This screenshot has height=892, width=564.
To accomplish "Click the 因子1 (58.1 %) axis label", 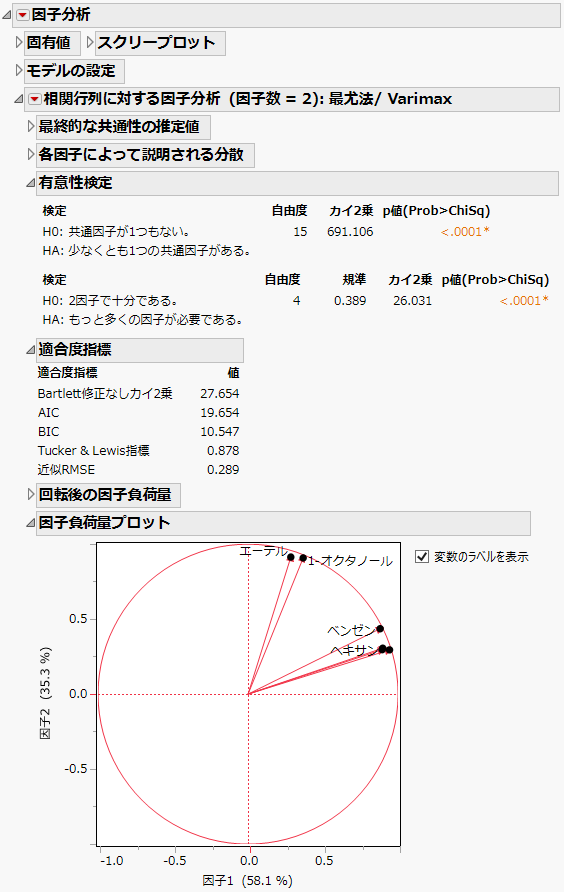I will (248, 881).
